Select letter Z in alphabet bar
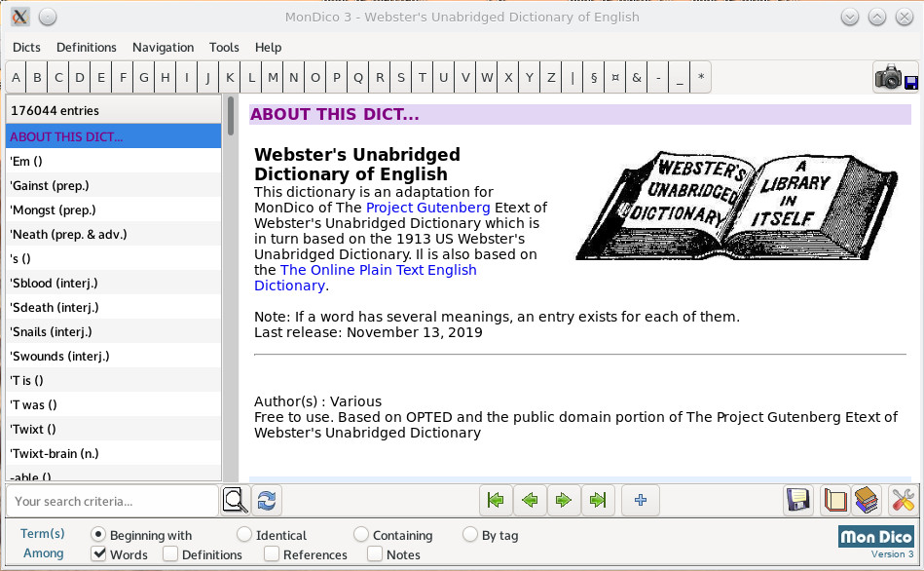The width and height of the screenshot is (924, 571). (x=551, y=77)
